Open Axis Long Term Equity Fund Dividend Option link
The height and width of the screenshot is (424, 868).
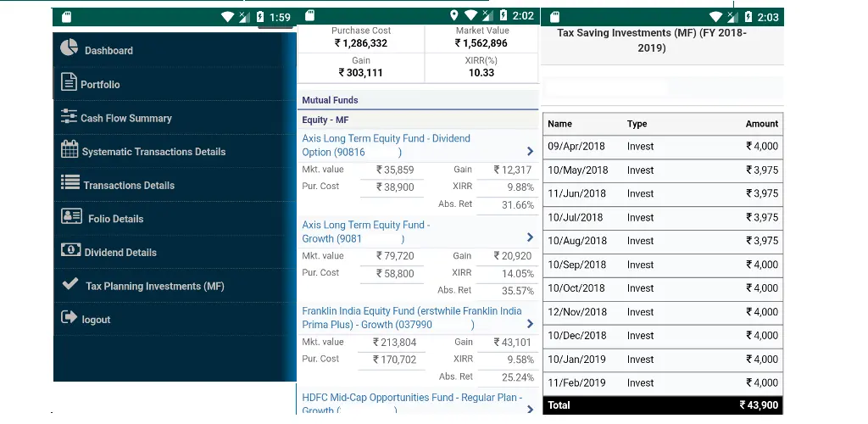[386, 145]
